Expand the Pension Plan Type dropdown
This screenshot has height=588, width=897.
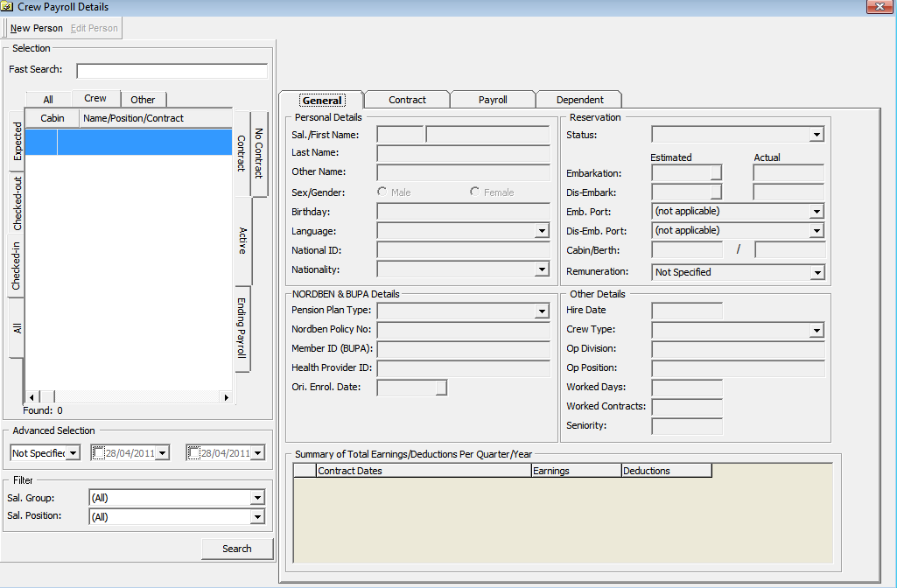point(542,311)
